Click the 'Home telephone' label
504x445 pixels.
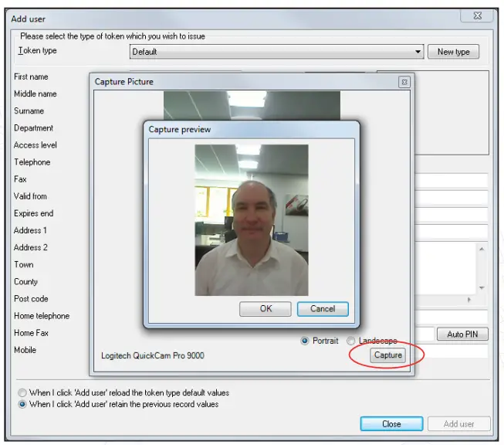tap(42, 316)
